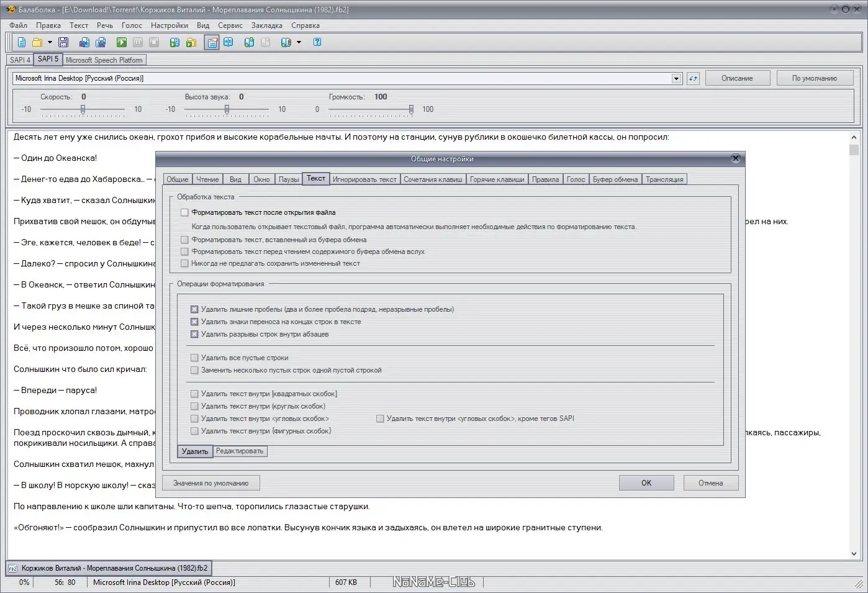Click the document tab Коржиков Виталий at the bottom
The width and height of the screenshot is (868, 593).
click(x=109, y=568)
